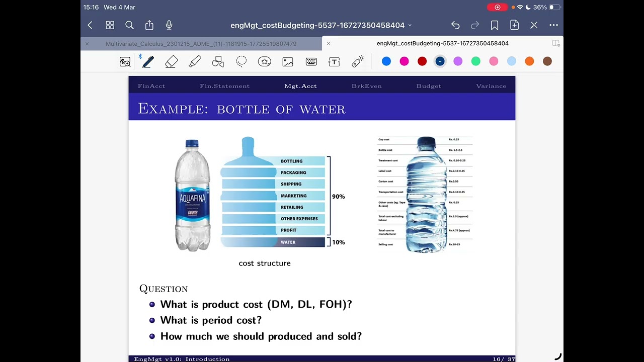The height and width of the screenshot is (362, 644).
Task: Tap "How much we should produced" bullet
Action: tap(261, 336)
